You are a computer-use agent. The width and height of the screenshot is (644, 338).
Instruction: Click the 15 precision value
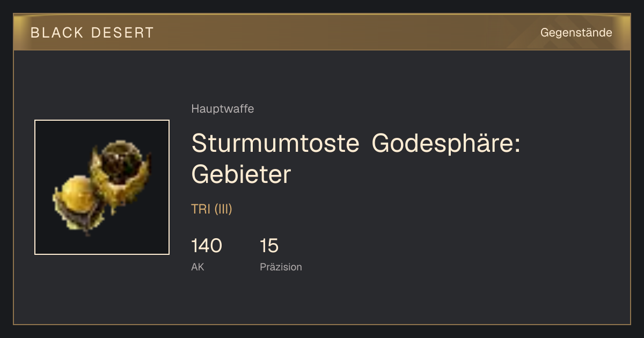click(x=269, y=246)
